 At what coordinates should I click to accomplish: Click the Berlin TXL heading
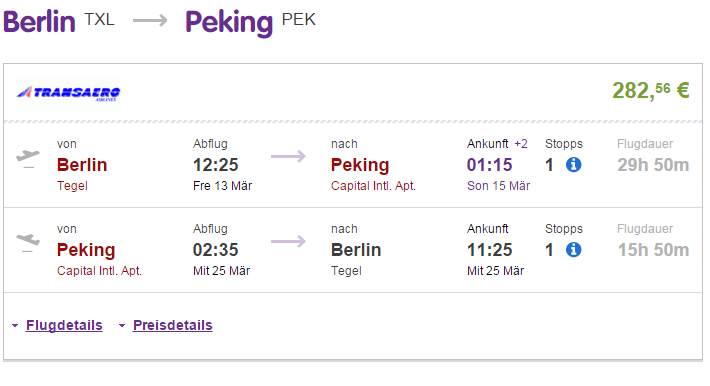click(x=59, y=21)
